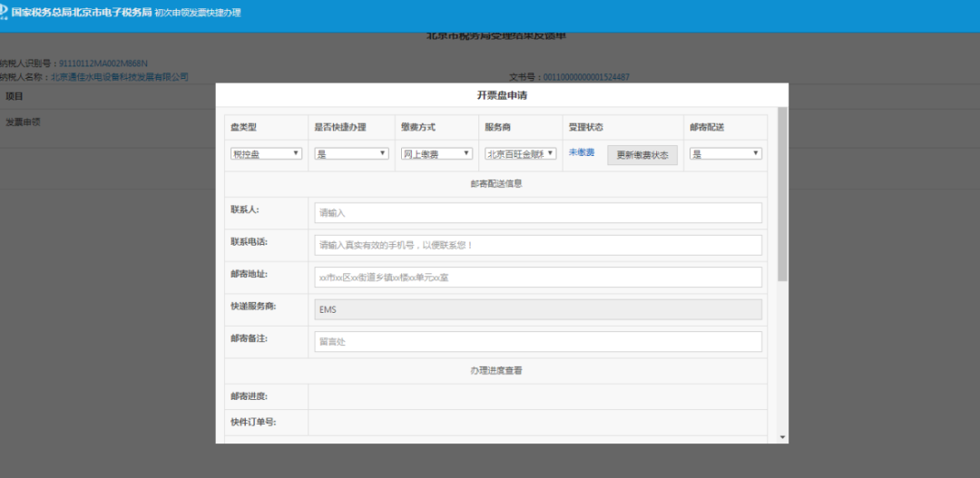Screen dimensions: 980x478
Task: Expand the 是否快捷办理 dropdown
Action: (351, 154)
